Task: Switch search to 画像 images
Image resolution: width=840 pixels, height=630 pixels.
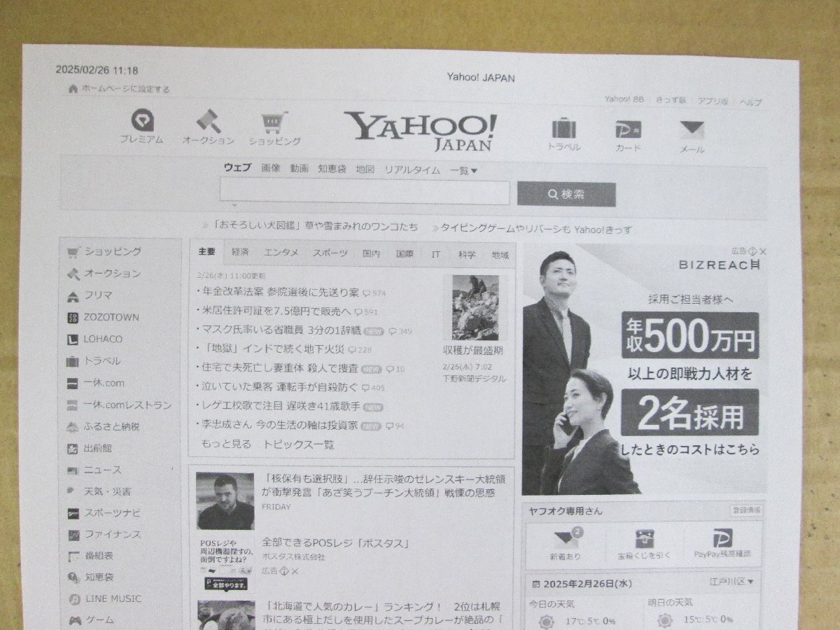Action: pyautogui.click(x=271, y=168)
